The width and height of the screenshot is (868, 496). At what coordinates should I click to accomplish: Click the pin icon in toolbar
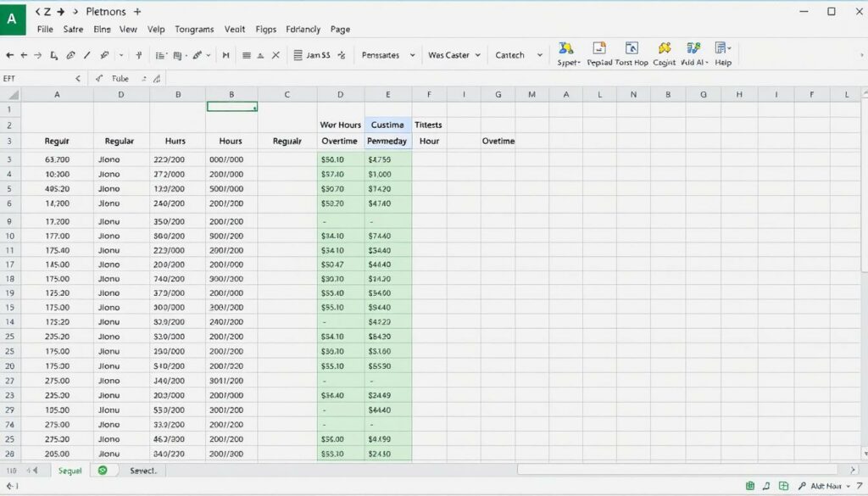click(x=139, y=55)
